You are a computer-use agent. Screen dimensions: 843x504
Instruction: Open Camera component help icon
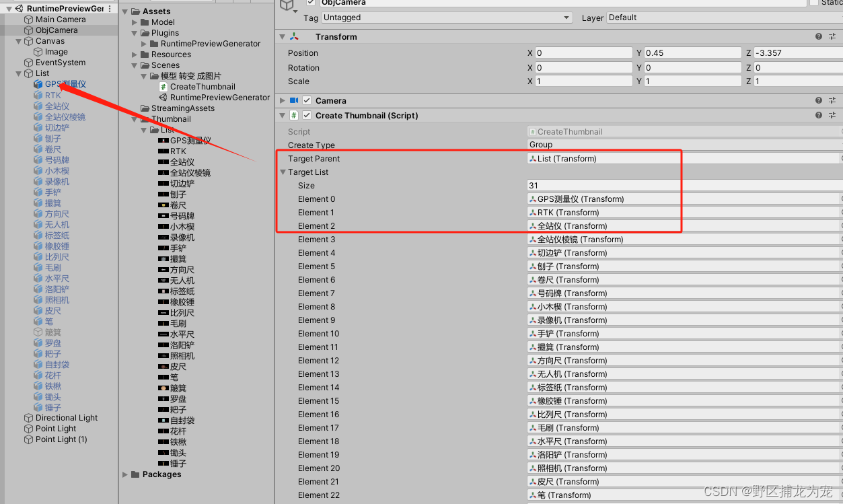pyautogui.click(x=819, y=100)
